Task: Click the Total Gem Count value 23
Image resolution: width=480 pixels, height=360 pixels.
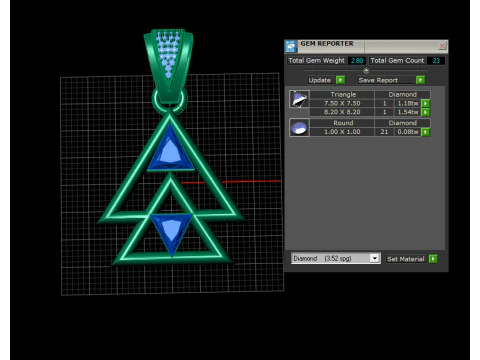Action: (436, 61)
